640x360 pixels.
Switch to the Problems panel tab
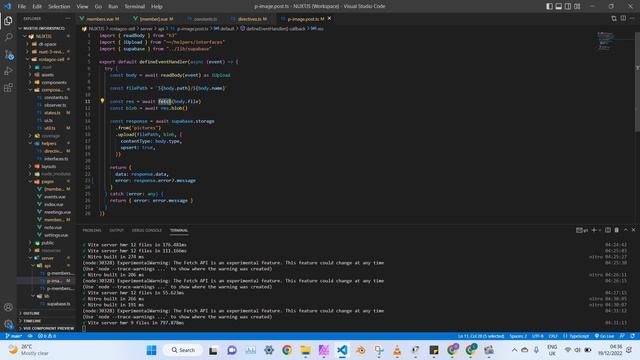click(92, 230)
